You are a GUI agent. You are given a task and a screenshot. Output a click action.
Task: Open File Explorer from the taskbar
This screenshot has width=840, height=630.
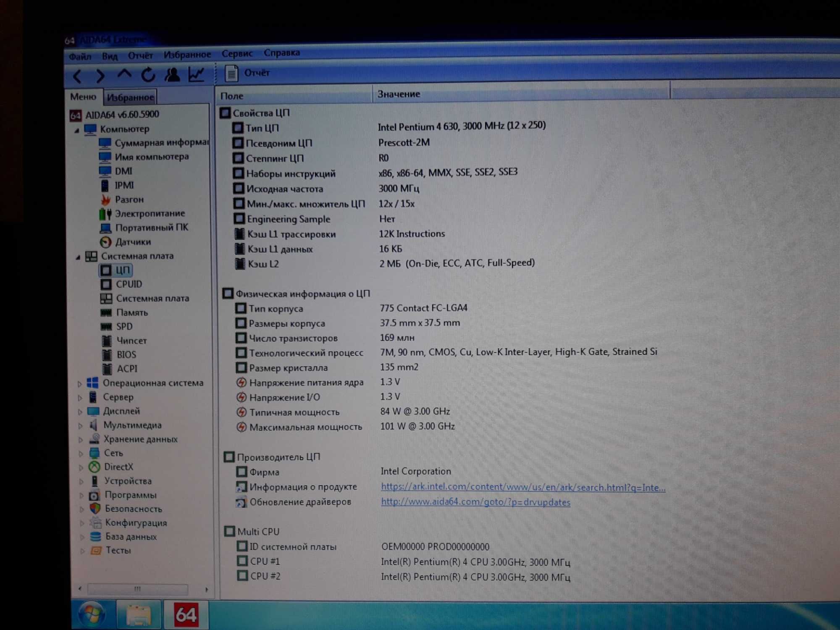pos(139,615)
